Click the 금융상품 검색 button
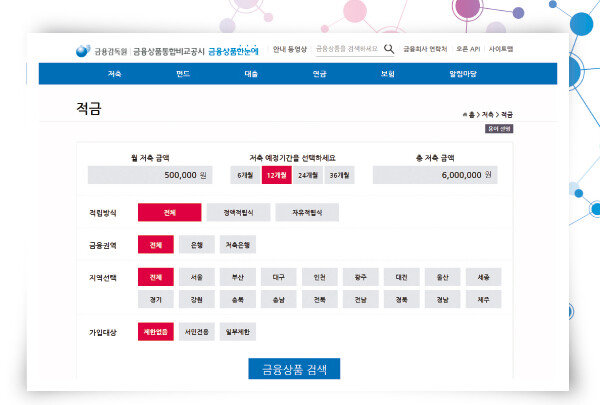Image resolution: width=600 pixels, height=405 pixels. click(x=295, y=369)
